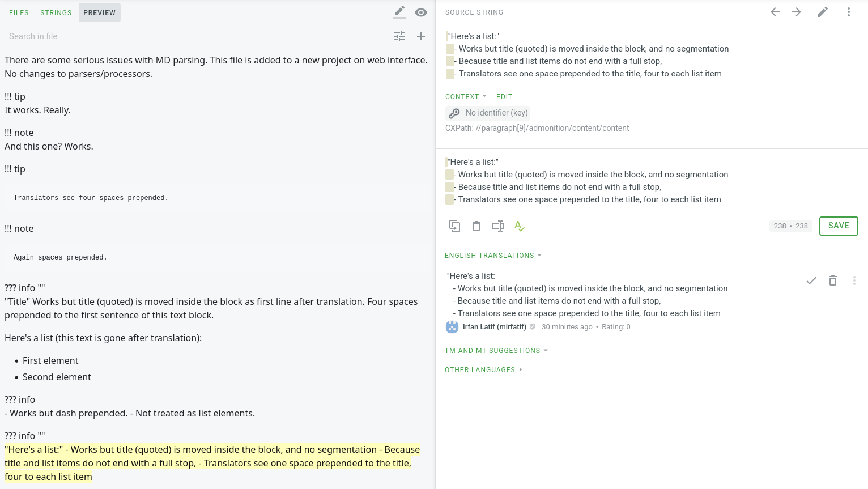Viewport: 868px width, 489px height.
Task: Go to next string with right arrow
Action: [x=797, y=12]
